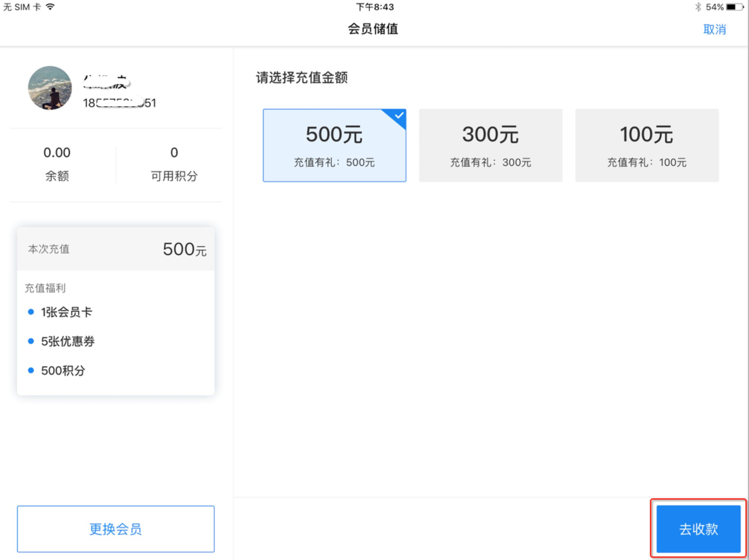
Task: Tap the member avatar photo
Action: (50, 88)
